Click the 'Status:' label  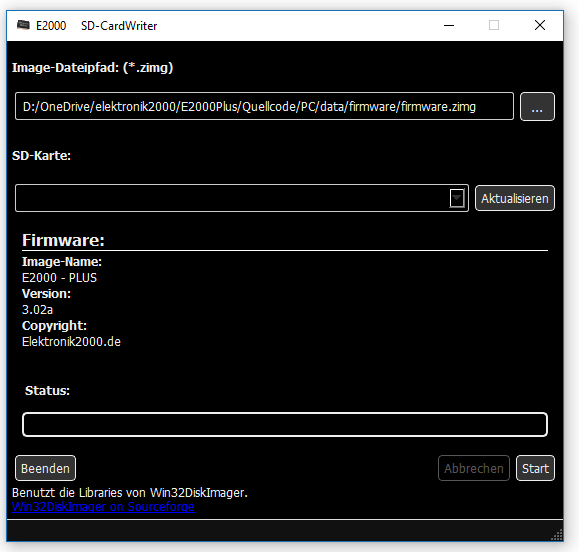[x=47, y=391]
